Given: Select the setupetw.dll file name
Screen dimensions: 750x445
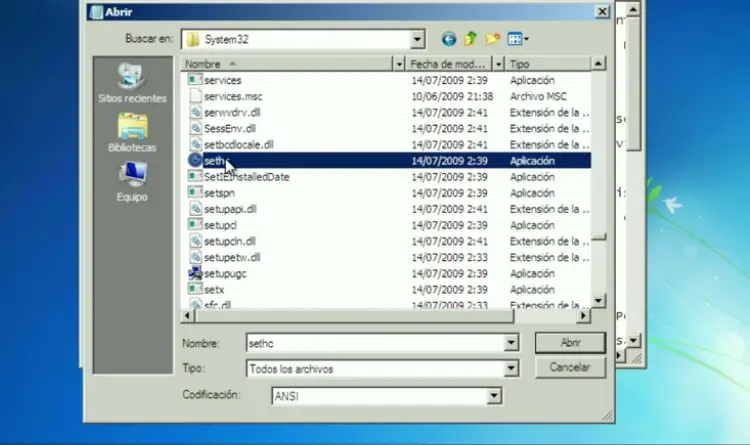Looking at the screenshot, I should [x=232, y=257].
